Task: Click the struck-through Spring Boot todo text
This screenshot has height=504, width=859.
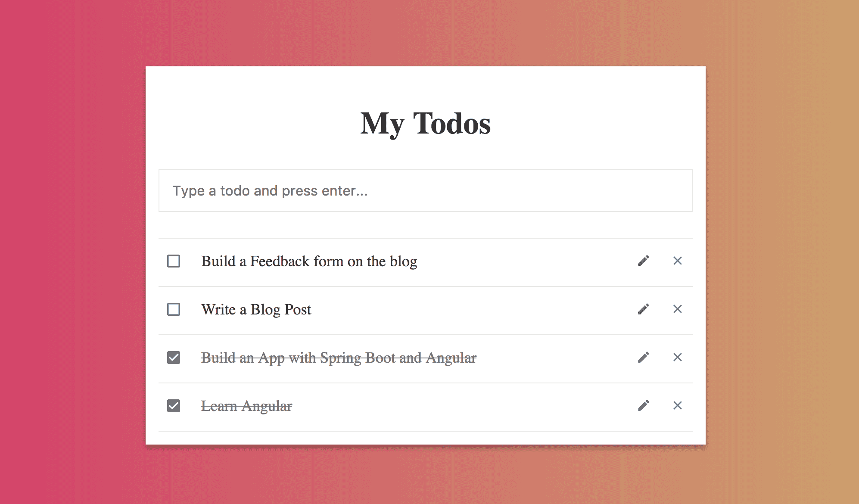Action: [x=339, y=358]
